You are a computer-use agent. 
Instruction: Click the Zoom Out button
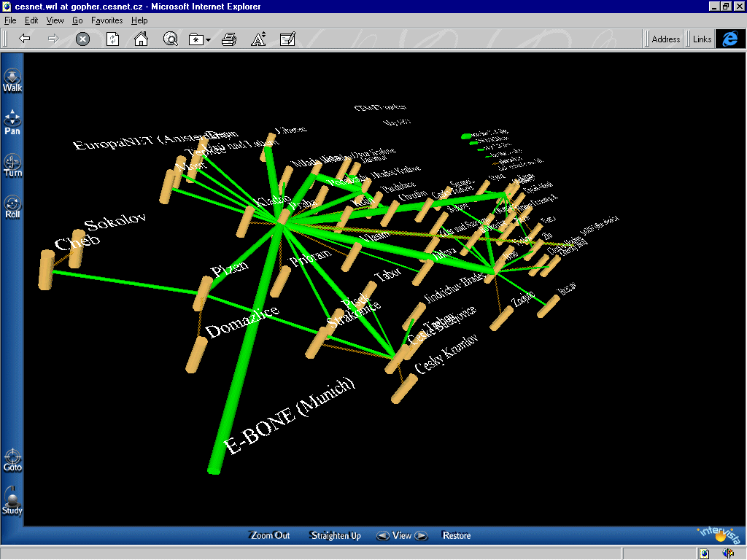click(270, 536)
